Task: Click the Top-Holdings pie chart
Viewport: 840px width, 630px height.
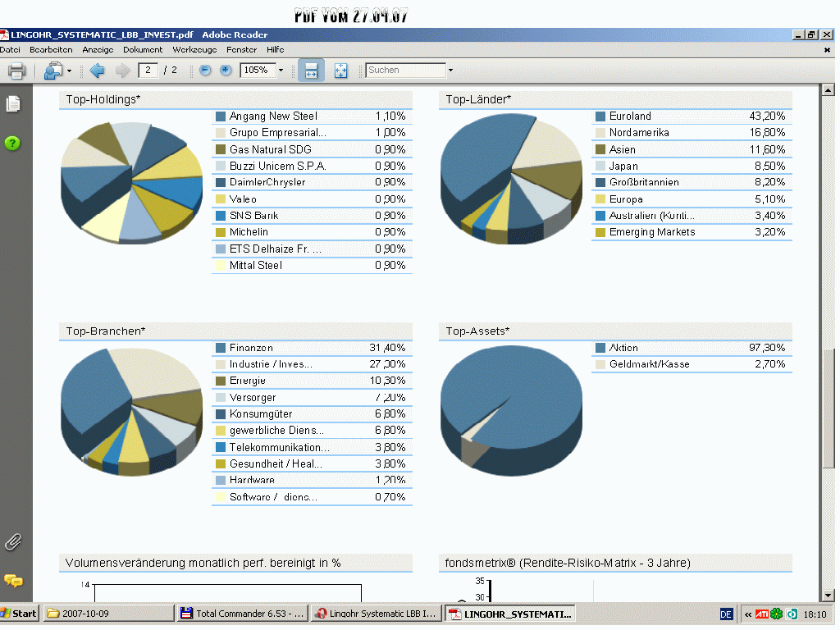Action: pos(132,183)
